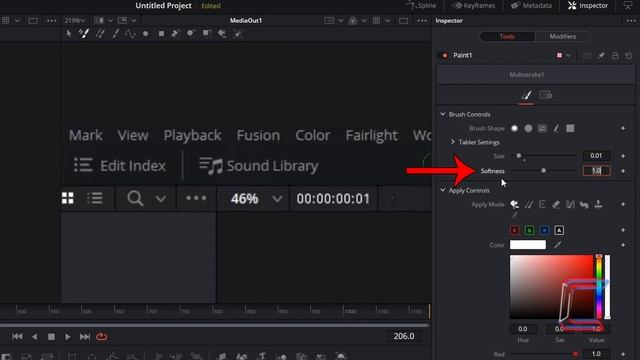
Task: Pick the single Stroke brush tool
Action: 116,33
